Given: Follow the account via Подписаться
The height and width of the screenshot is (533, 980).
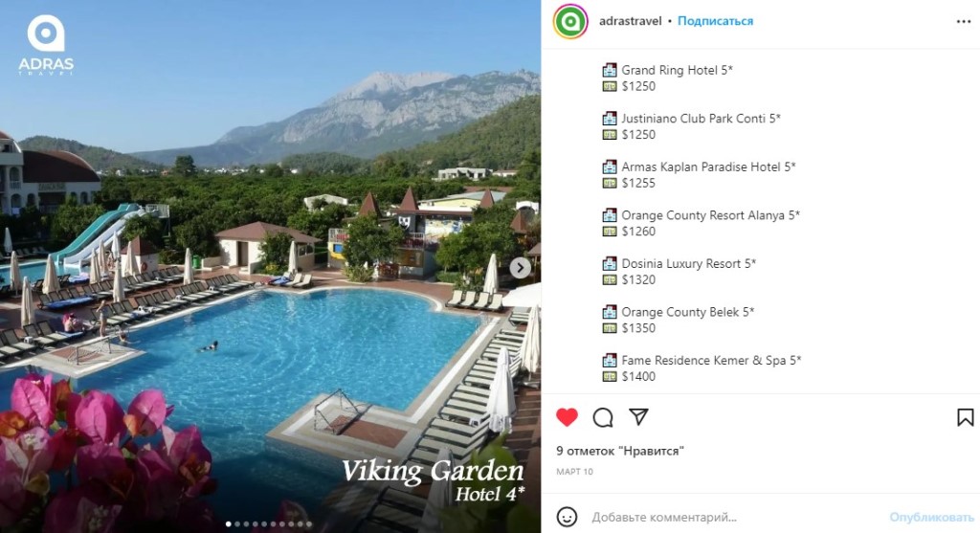Looking at the screenshot, I should click(x=715, y=21).
